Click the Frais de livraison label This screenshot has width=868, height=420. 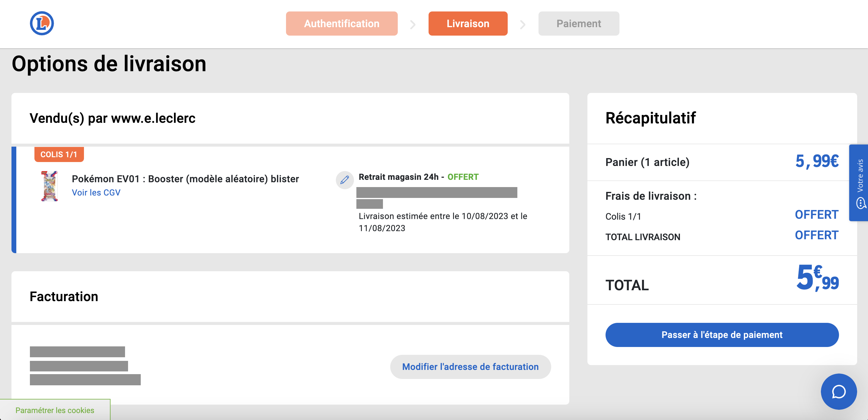pyautogui.click(x=651, y=196)
